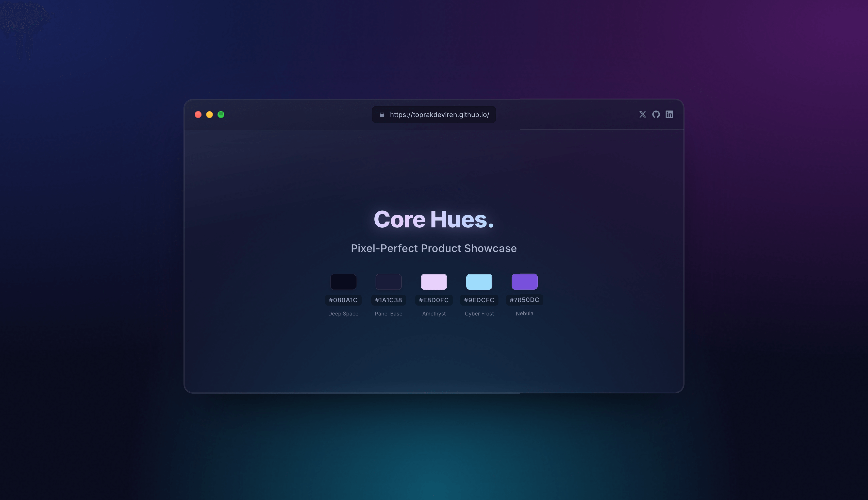This screenshot has height=500, width=868.
Task: Select the Cyber Frost color swatch
Action: click(479, 281)
